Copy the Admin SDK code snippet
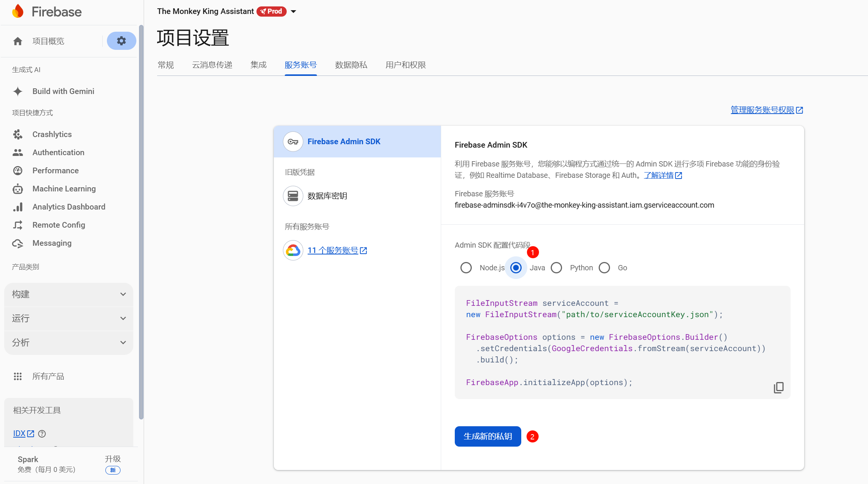 (778, 387)
